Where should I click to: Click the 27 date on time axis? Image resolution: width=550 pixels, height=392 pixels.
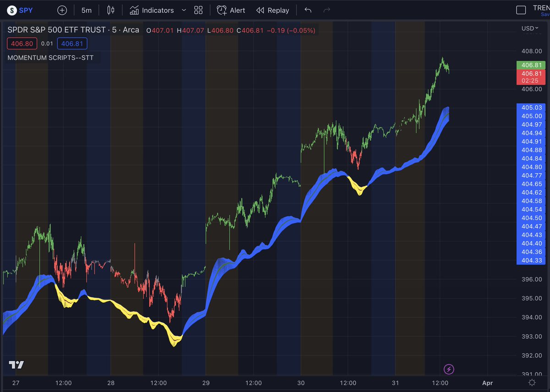tap(16, 383)
